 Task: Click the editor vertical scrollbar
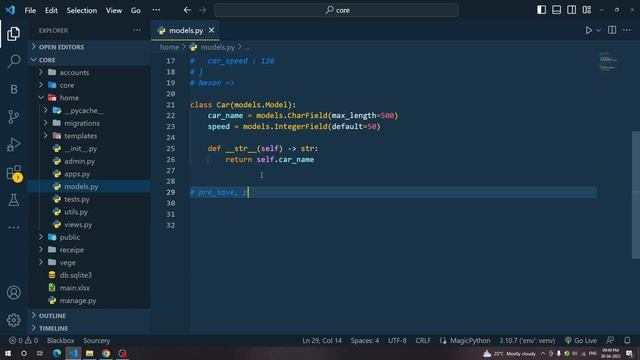(x=636, y=195)
